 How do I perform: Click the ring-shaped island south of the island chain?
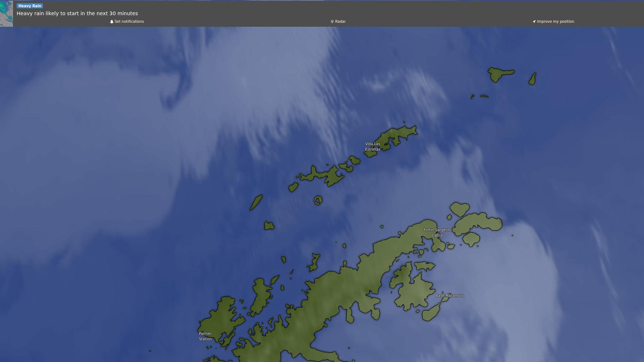318,201
